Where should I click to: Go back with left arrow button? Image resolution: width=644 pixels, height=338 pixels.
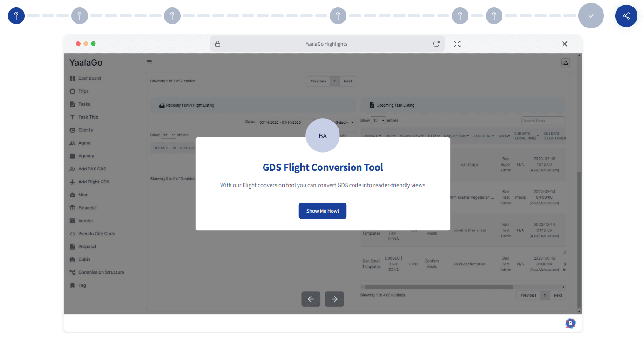[x=311, y=299]
